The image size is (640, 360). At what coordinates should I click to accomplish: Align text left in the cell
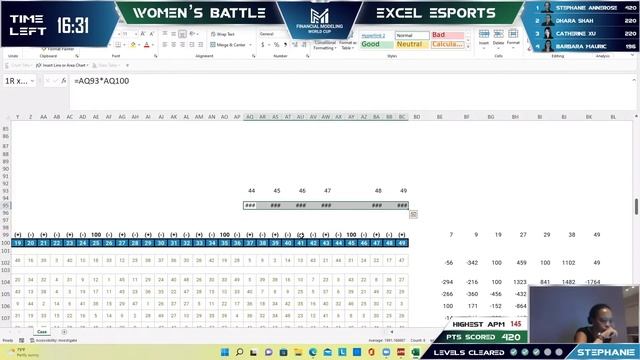coord(165,45)
